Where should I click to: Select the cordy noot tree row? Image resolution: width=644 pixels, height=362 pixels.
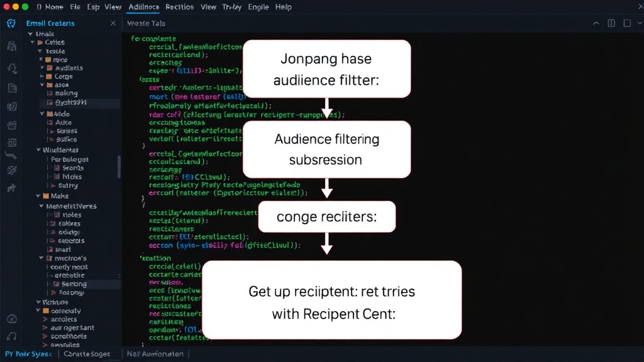click(x=69, y=266)
